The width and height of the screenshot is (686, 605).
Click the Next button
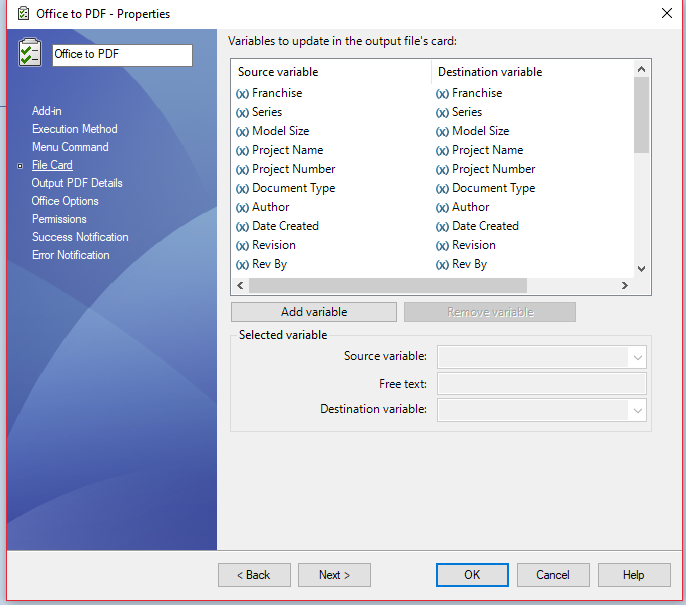(334, 575)
